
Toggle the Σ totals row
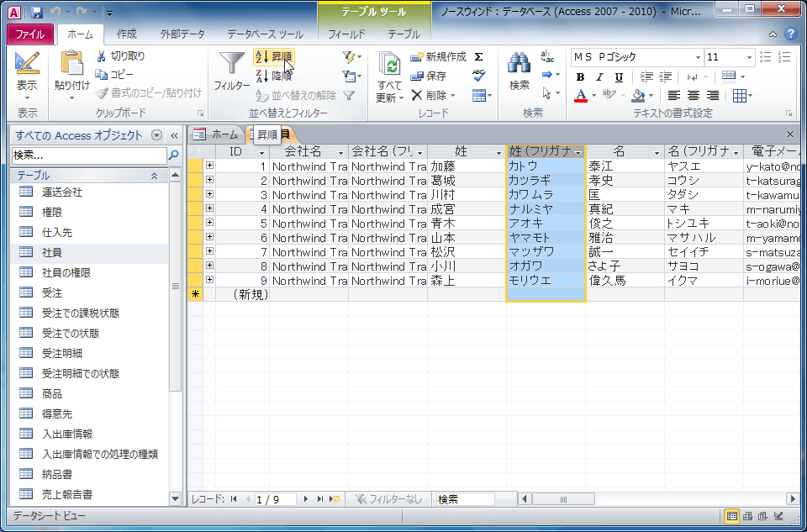coord(478,56)
